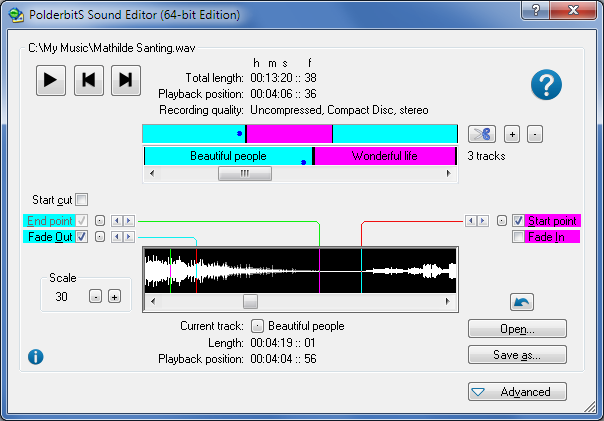Click the Scale value 30
This screenshot has width=604, height=421.
click(x=61, y=297)
